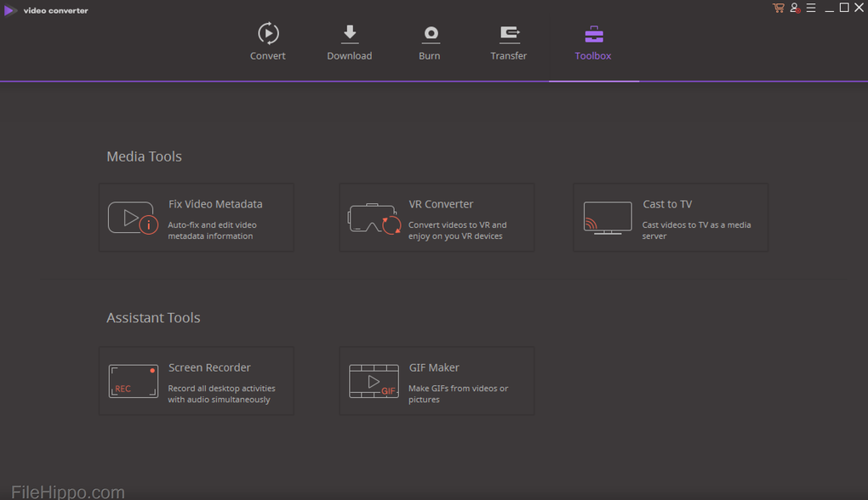Start the Screen Recorder tool title
This screenshot has width=868, height=500.
pyautogui.click(x=209, y=368)
